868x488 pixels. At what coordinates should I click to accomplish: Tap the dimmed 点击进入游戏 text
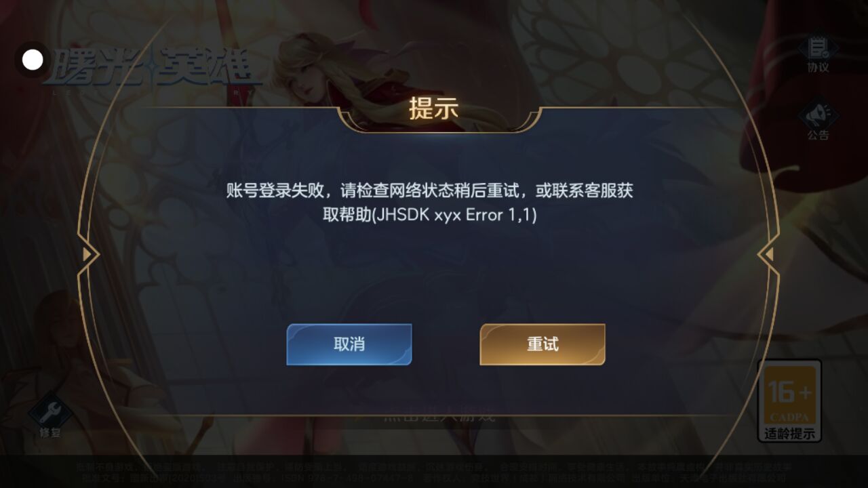coord(434,412)
